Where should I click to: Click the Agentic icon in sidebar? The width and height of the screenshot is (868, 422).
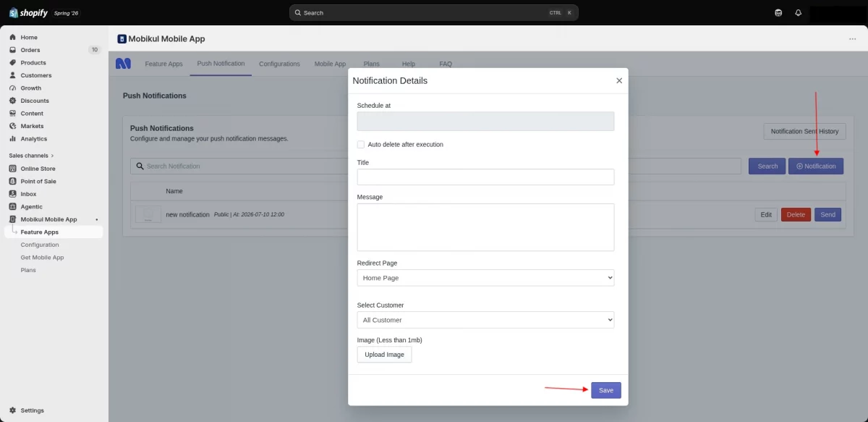coord(13,206)
